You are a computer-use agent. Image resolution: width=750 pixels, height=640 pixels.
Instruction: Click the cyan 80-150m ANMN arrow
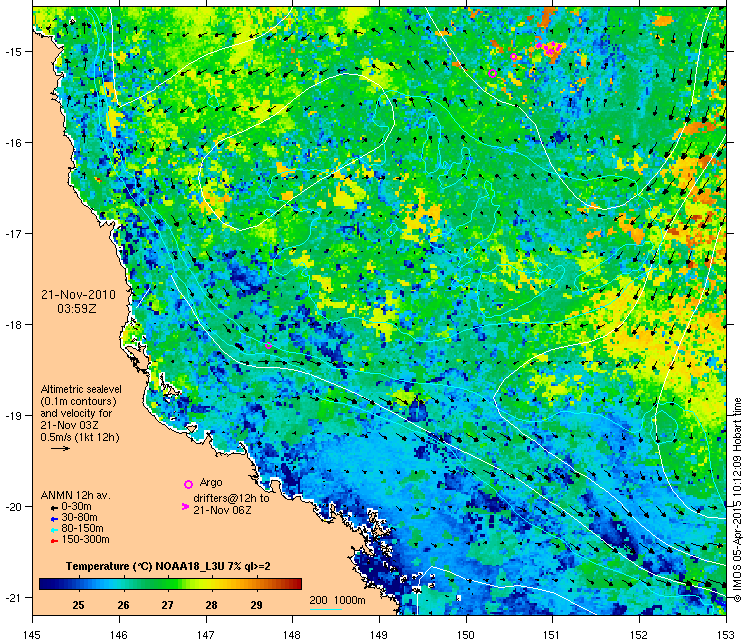(55, 530)
